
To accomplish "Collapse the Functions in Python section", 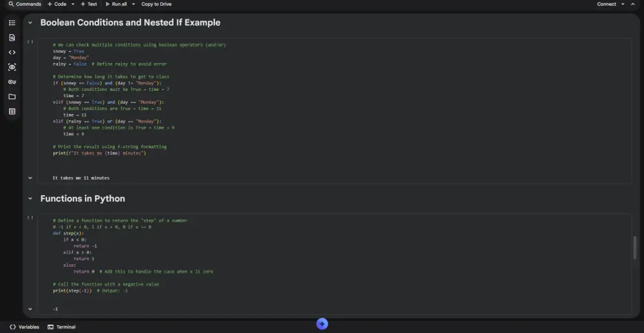I will (x=30, y=199).
